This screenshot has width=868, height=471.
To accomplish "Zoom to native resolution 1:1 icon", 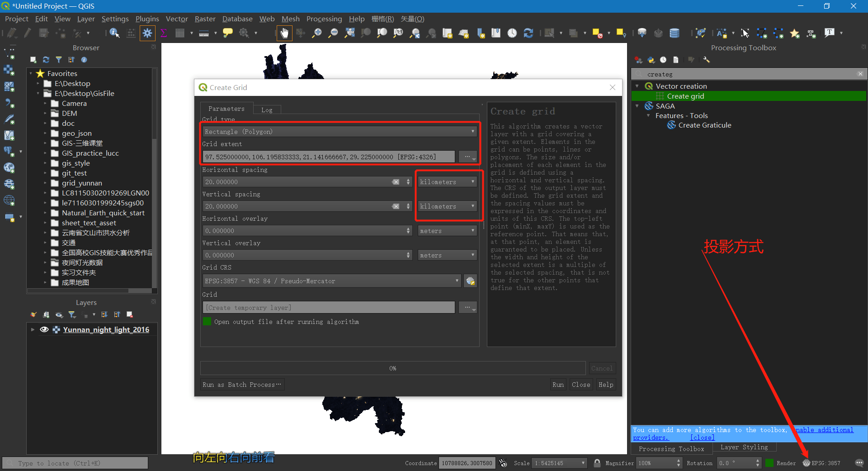I will (x=398, y=33).
